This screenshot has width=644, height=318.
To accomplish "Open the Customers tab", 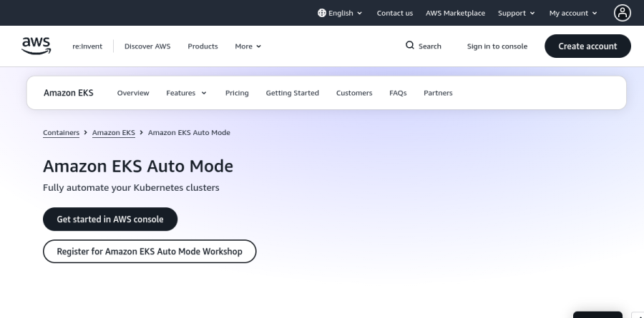I will point(354,93).
